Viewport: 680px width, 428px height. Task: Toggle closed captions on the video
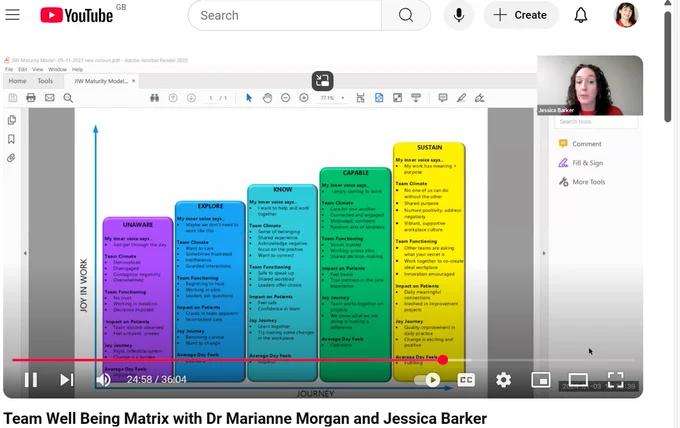466,380
